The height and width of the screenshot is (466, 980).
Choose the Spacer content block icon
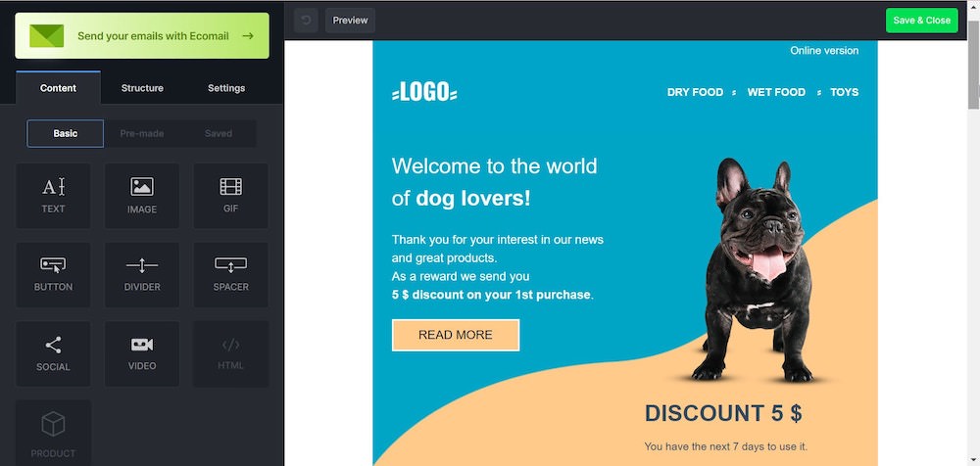click(x=230, y=265)
